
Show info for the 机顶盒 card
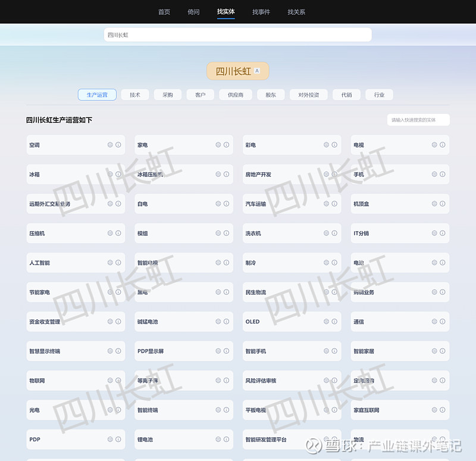click(443, 204)
